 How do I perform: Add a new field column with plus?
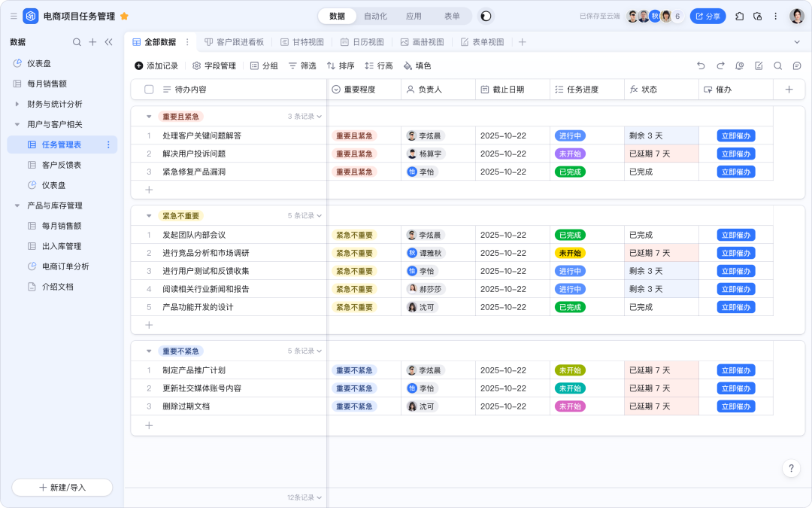coord(789,90)
